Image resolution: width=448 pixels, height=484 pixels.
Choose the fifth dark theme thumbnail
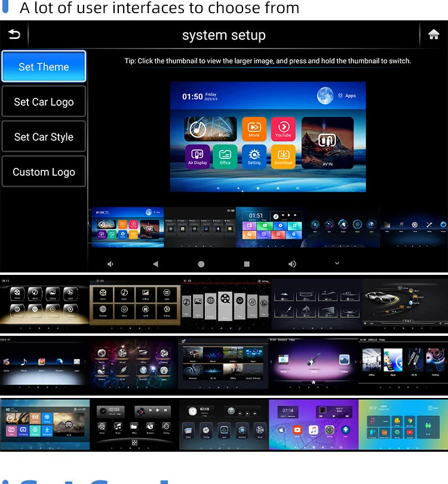click(414, 227)
